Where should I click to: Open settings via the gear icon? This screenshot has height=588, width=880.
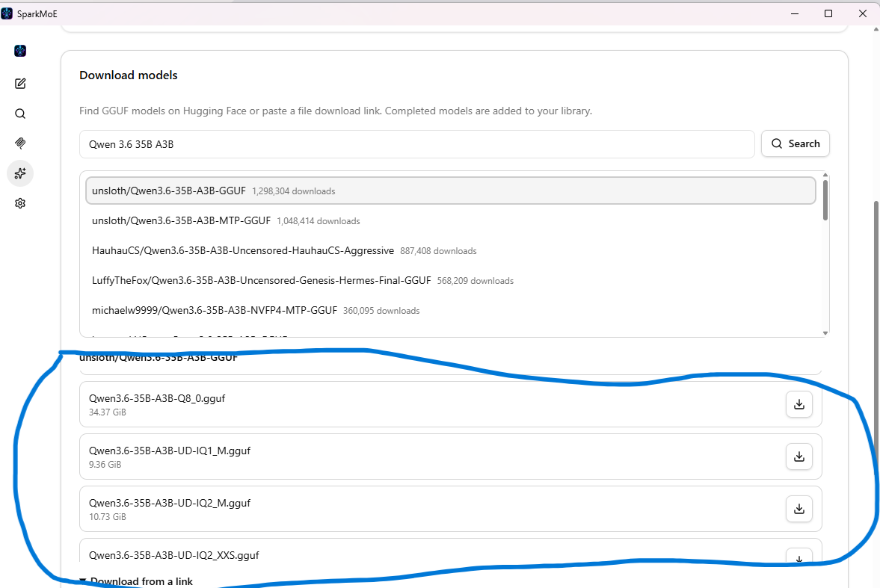click(x=20, y=203)
